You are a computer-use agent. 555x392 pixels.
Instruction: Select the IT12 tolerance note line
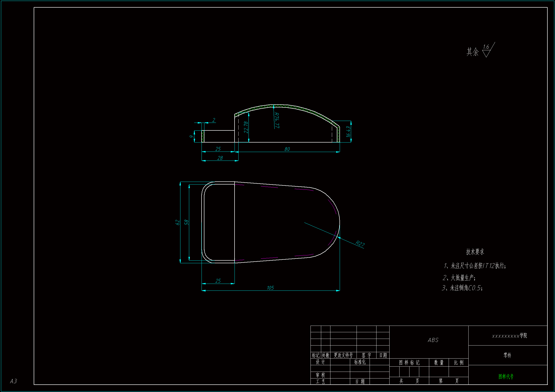tap(475, 266)
